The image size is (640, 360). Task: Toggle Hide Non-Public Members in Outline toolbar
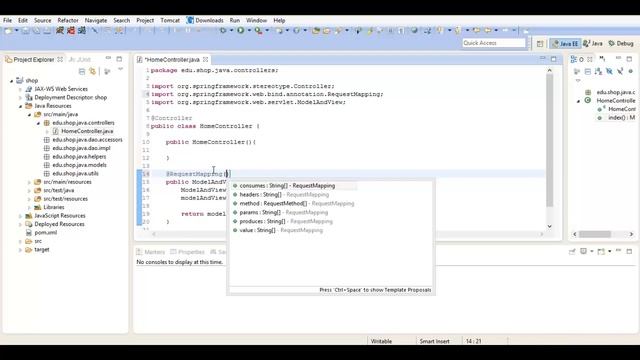(631, 71)
